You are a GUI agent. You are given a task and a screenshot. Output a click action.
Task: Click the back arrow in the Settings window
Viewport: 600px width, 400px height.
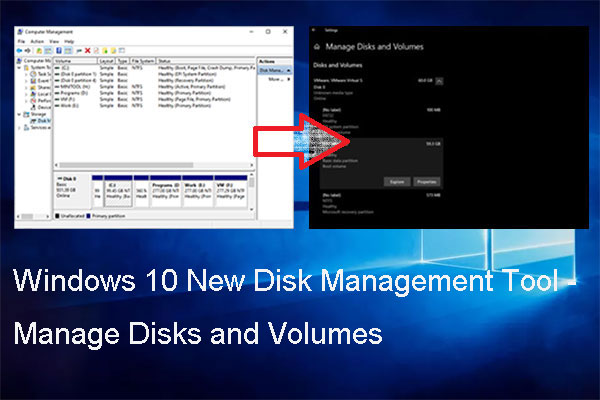[x=314, y=30]
